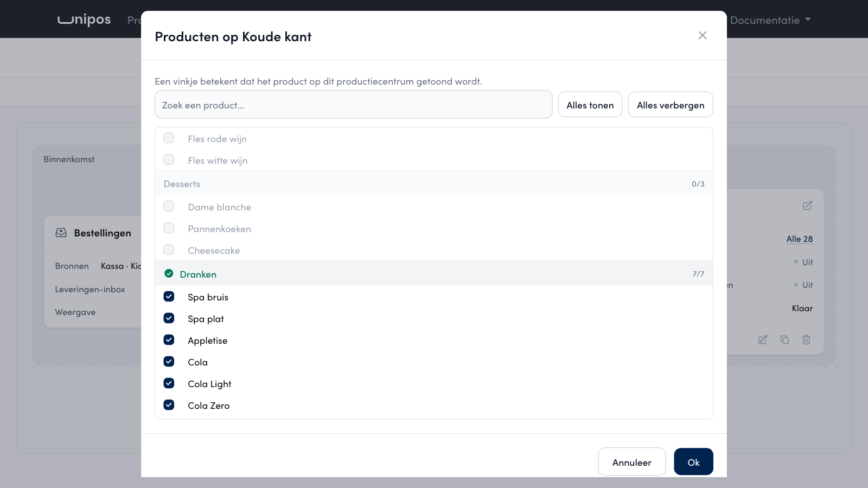Image resolution: width=868 pixels, height=488 pixels.
Task: Tick the Pannenkoeken checkbox
Action: point(169,228)
